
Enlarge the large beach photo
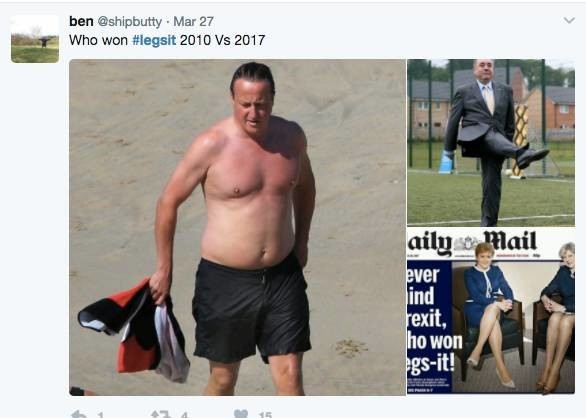(x=237, y=227)
